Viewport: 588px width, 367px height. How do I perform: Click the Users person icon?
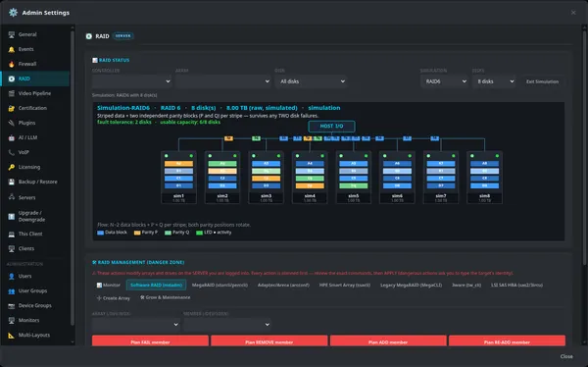click(12, 276)
